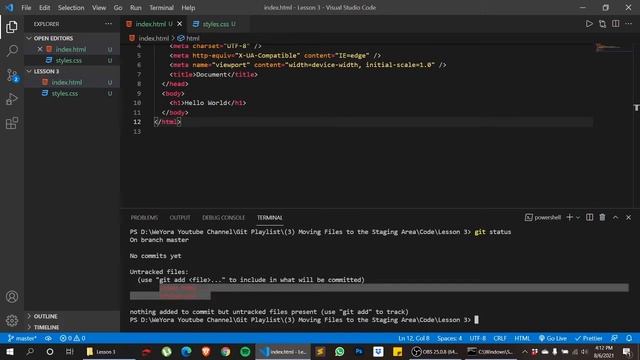Open the Manage gear icon
The width and height of the screenshot is (640, 360).
[12, 320]
